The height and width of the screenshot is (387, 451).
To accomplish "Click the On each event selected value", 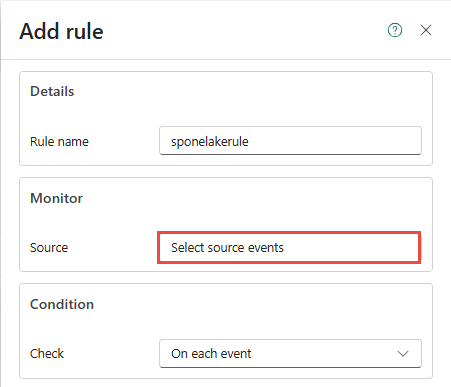I will click(x=211, y=354).
